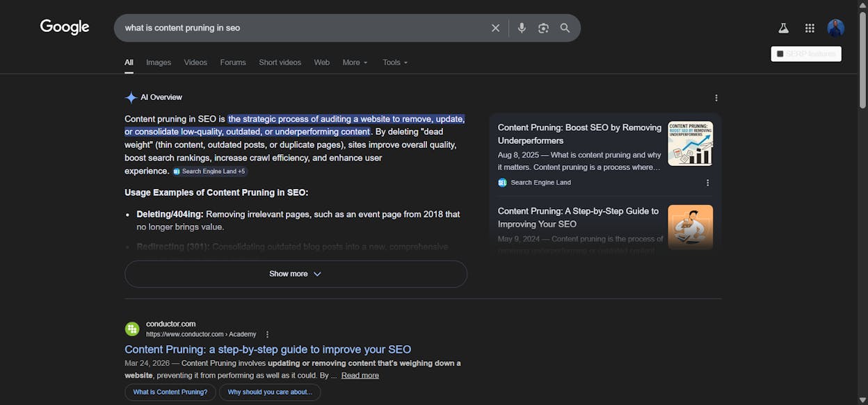Click the Boost SEO article chart thumbnail
Screen dimensions: 868x405
690,143
